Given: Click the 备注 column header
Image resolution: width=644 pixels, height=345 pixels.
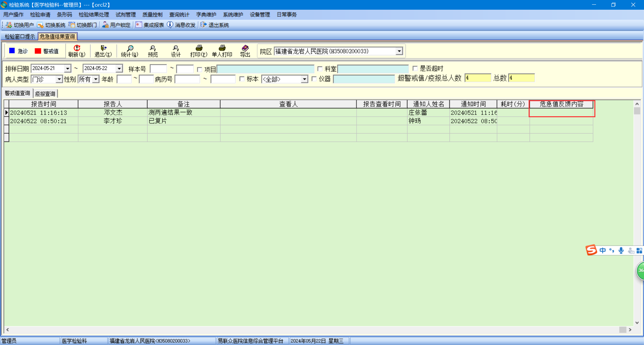Looking at the screenshot, I should 184,104.
